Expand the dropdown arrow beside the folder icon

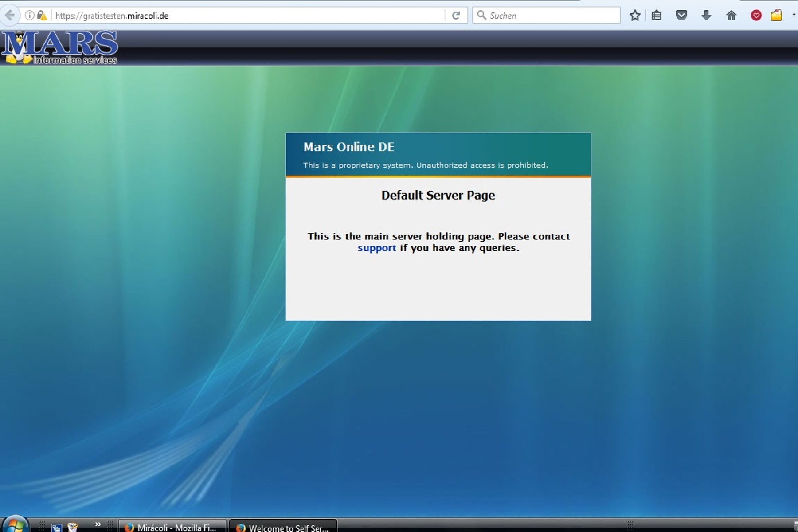click(x=794, y=15)
